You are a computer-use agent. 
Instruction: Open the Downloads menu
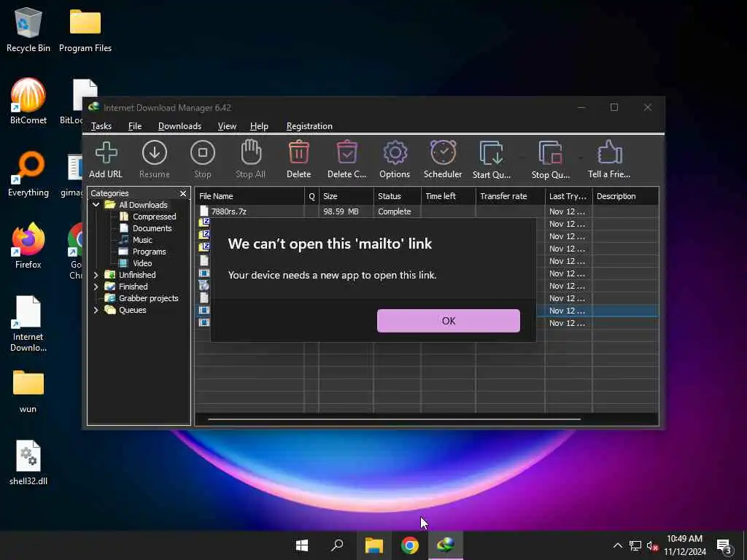[x=179, y=126]
